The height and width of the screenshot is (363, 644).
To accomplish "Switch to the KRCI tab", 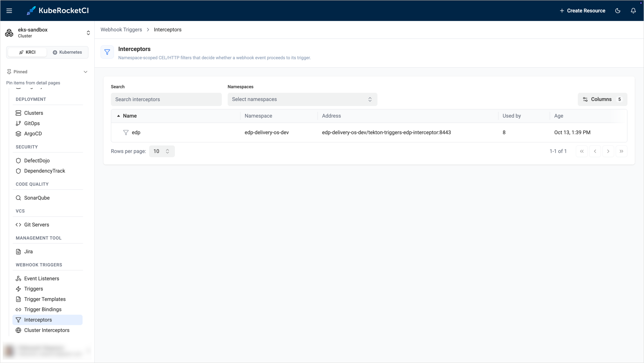I will coord(27,52).
